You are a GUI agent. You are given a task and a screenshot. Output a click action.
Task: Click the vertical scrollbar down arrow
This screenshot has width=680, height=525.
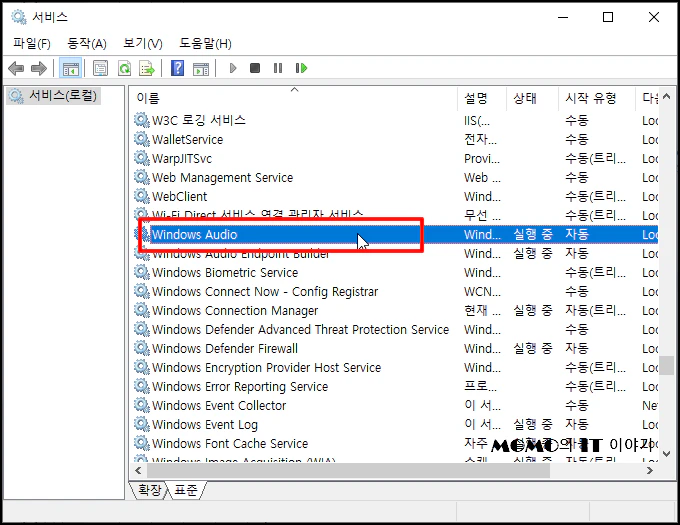[x=667, y=454]
